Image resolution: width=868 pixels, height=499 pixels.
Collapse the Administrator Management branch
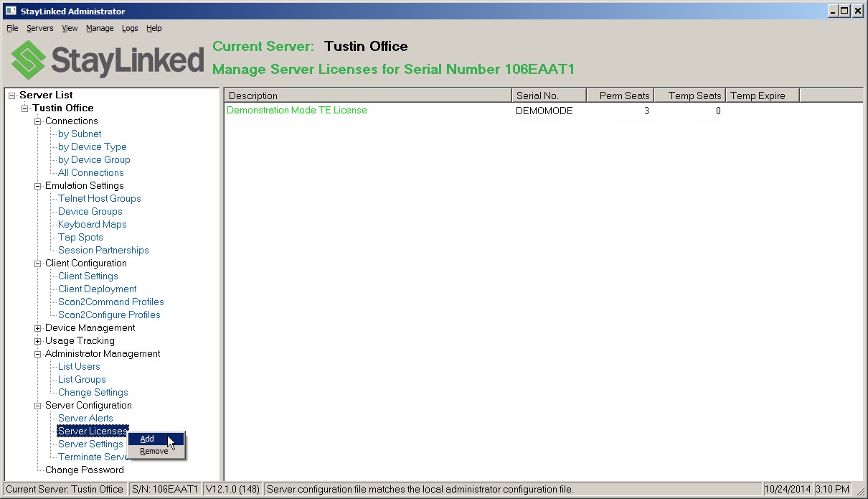[37, 353]
